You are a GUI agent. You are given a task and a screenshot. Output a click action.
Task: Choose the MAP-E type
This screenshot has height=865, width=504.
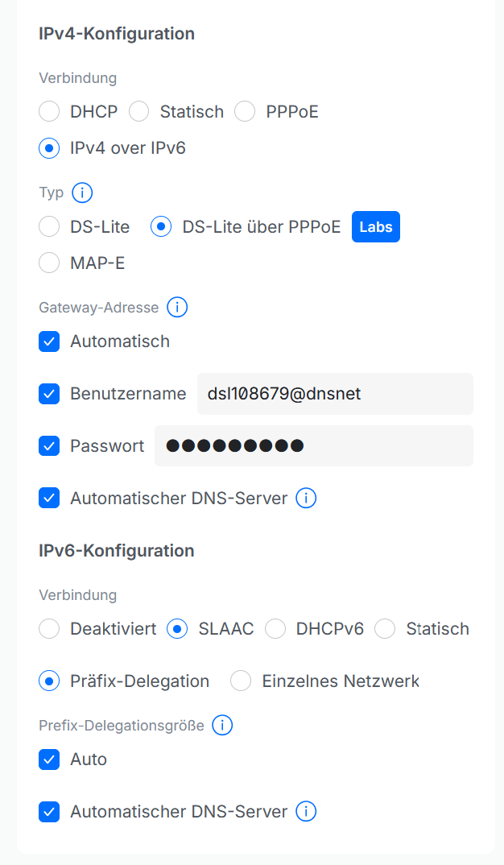tap(49, 263)
